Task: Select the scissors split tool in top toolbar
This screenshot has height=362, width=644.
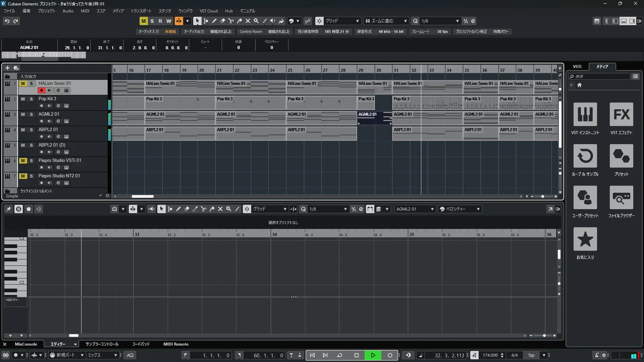Action: pyautogui.click(x=231, y=21)
